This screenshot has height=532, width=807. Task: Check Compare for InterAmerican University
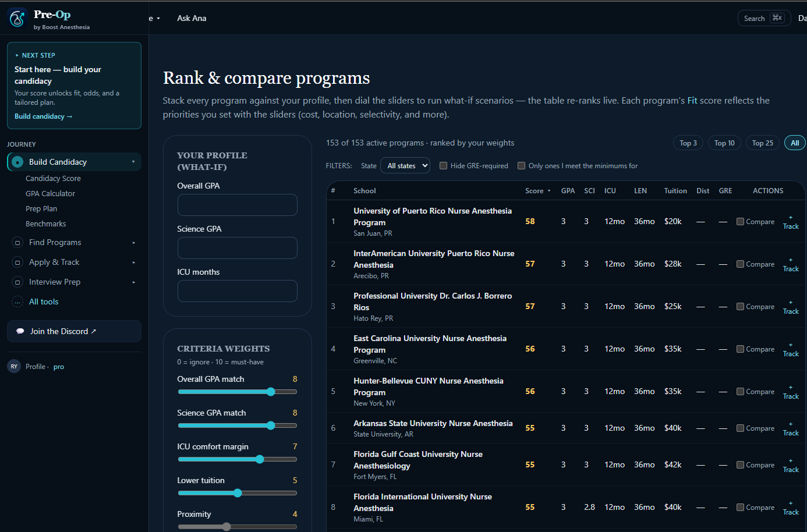coord(740,264)
